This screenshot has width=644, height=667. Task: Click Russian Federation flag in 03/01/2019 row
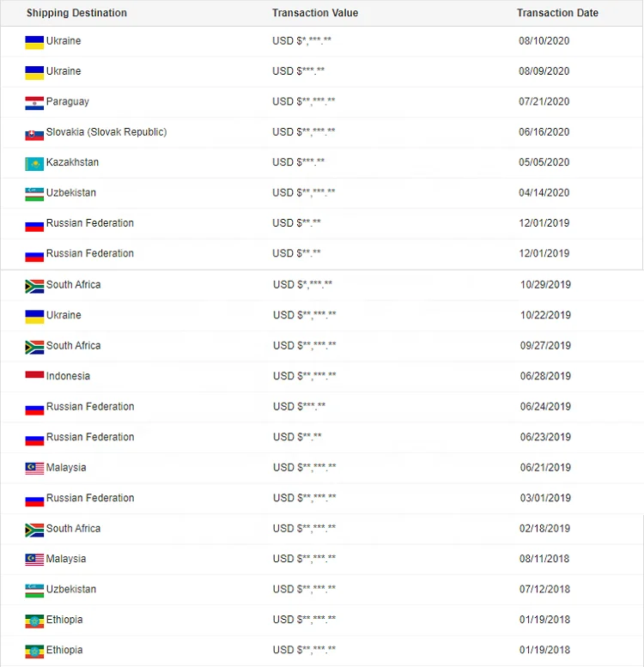34,499
